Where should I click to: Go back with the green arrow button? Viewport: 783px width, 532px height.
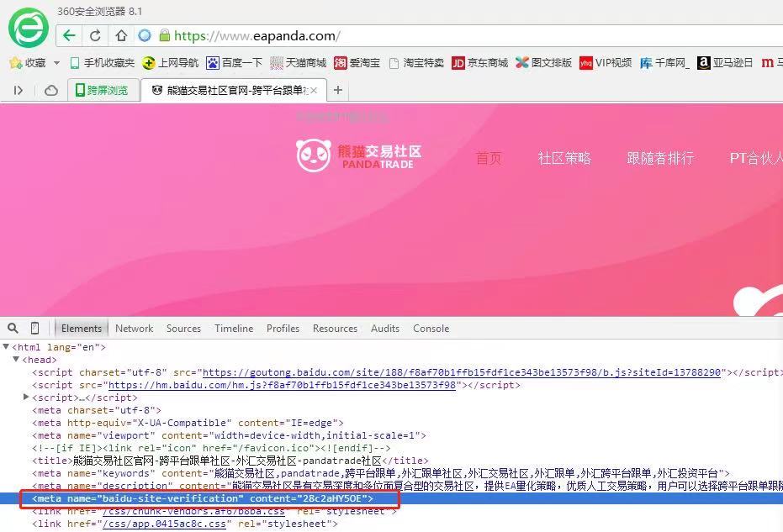[70, 35]
